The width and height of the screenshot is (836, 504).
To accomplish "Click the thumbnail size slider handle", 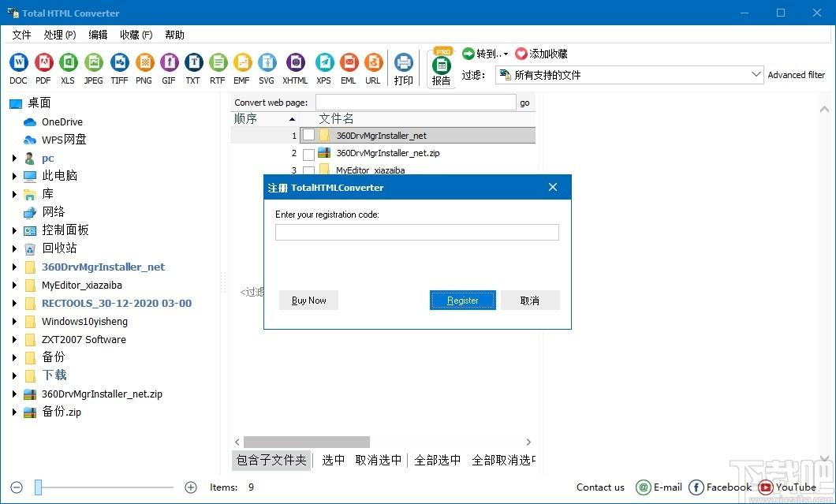I will [39, 487].
